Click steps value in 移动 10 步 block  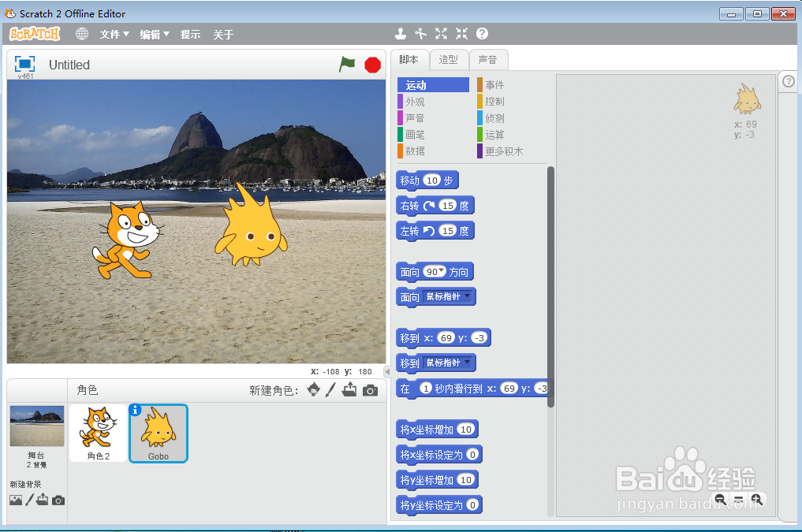click(x=432, y=180)
